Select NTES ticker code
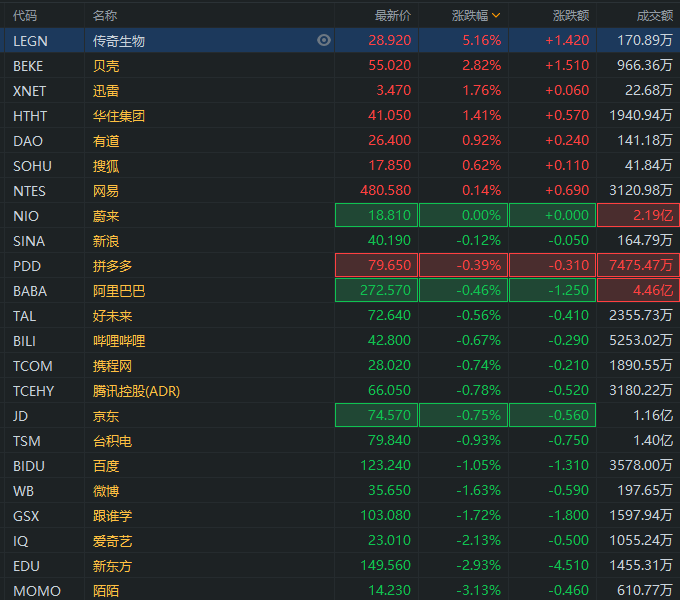 pos(29,191)
